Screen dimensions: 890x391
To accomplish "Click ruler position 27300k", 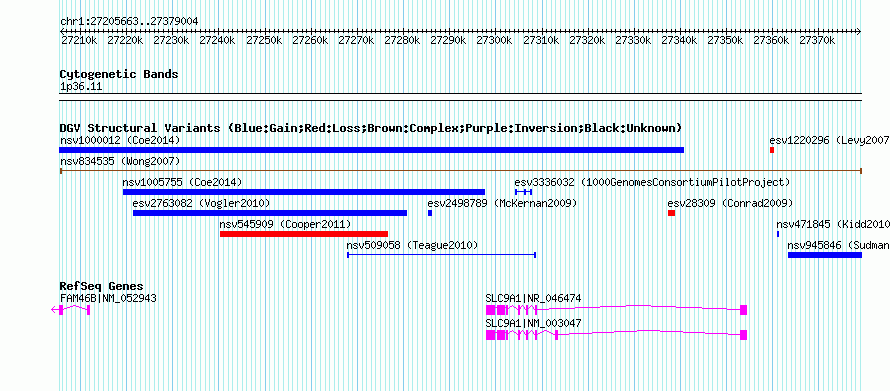I will (494, 41).
